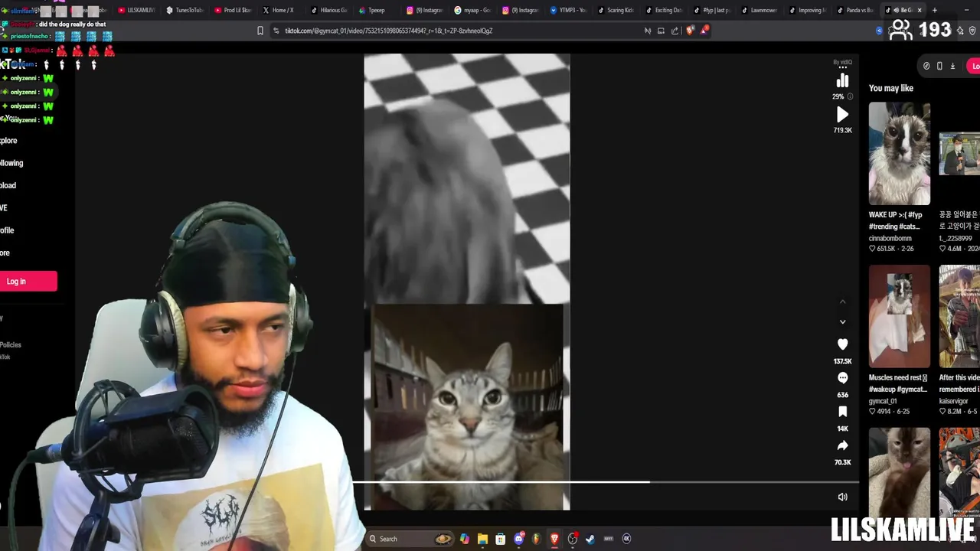Open the Microsoft Store from the taskbar

tap(500, 539)
